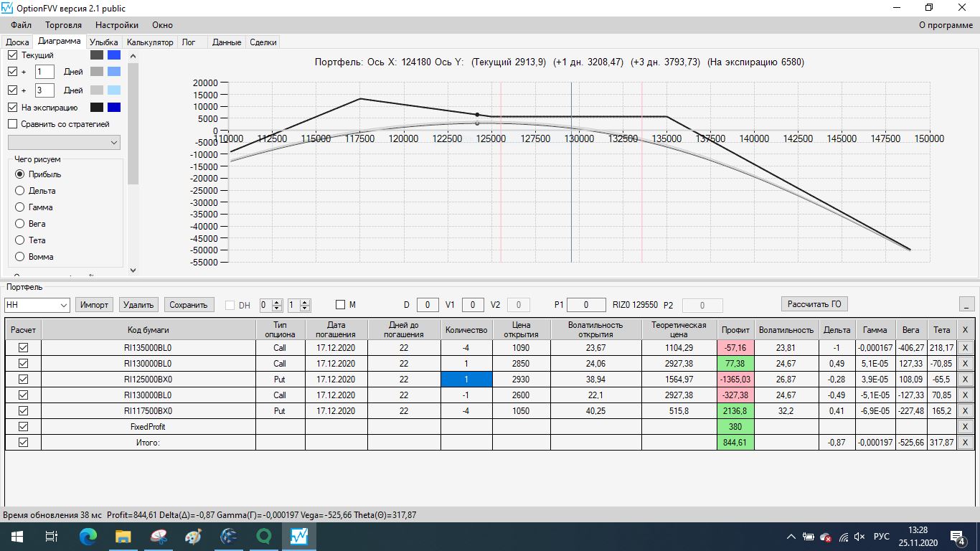Remove the RI117500BX0 row with X
The image size is (980, 551).
[x=965, y=410]
